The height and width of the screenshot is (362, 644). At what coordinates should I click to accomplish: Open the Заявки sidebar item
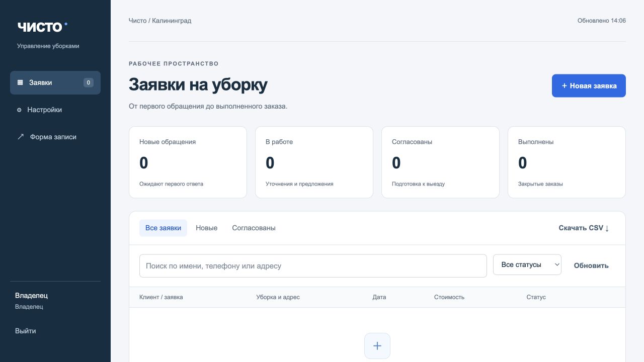(x=55, y=82)
